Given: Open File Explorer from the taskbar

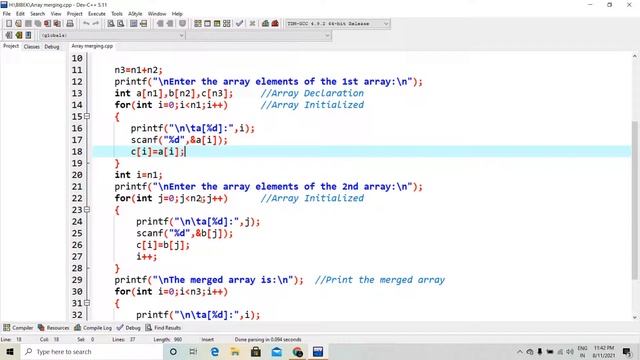Looking at the screenshot, I should click(x=235, y=351).
